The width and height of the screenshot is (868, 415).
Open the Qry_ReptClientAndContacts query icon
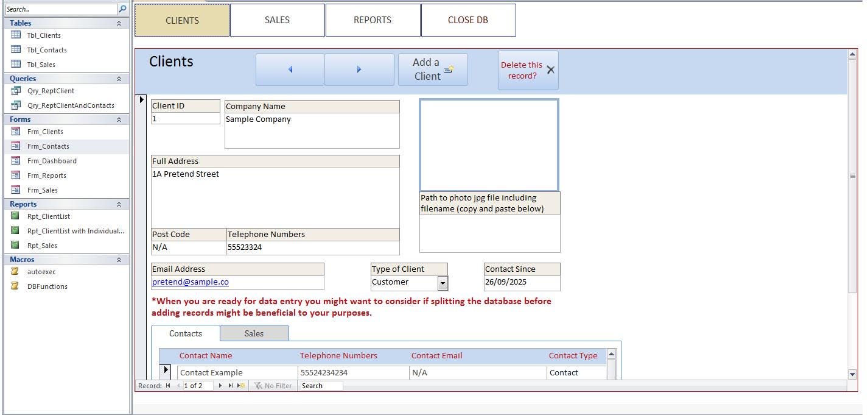pyautogui.click(x=16, y=105)
